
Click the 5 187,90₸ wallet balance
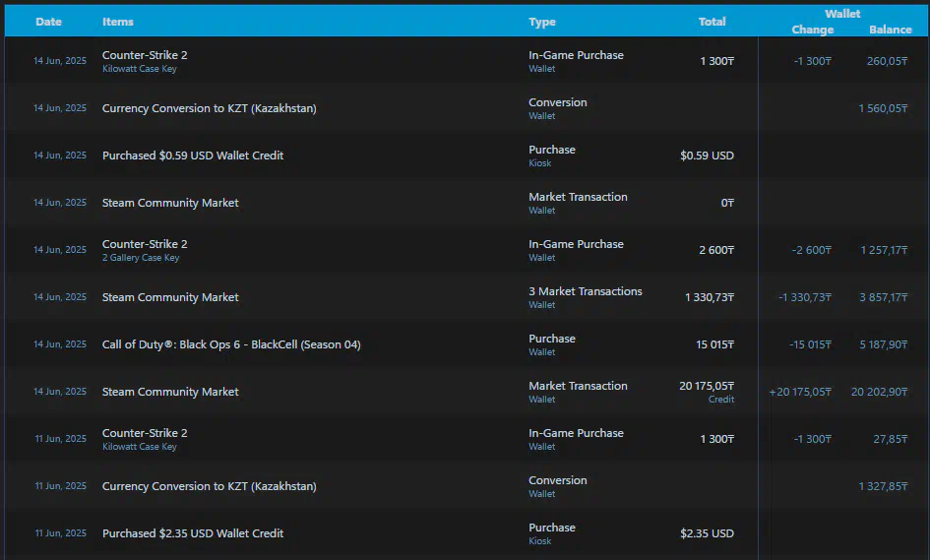(x=884, y=344)
